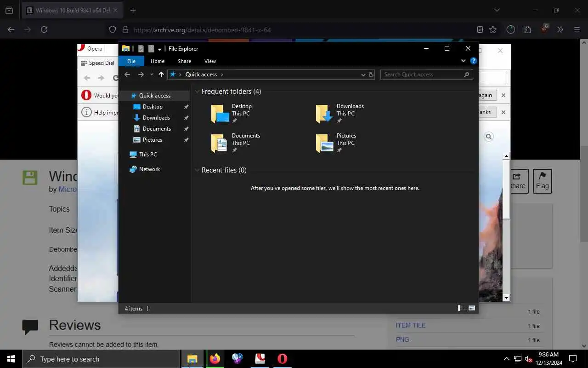Screen dimensions: 588x368
Task: Select Network in the navigation pane
Action: point(149,169)
